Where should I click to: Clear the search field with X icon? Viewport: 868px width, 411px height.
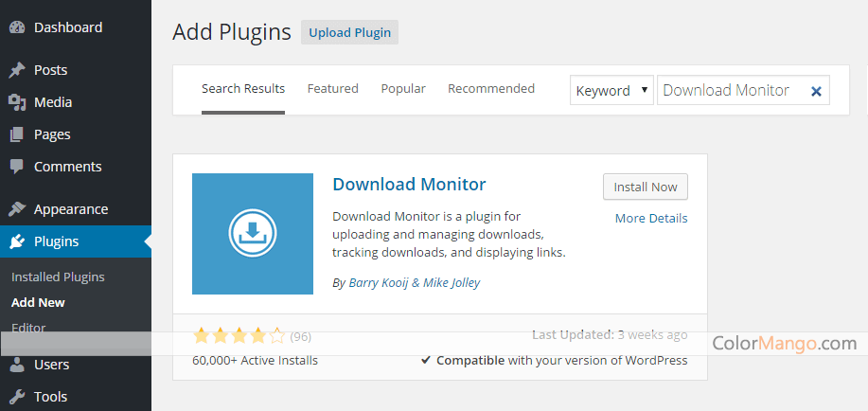coord(816,91)
